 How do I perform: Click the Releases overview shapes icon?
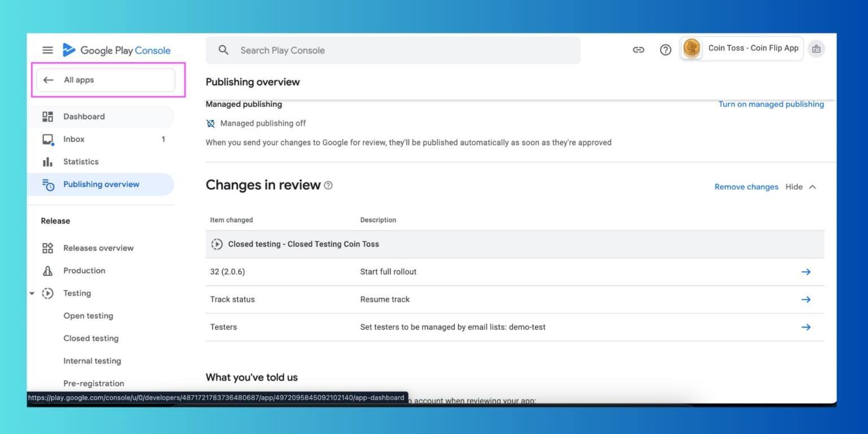[x=48, y=248]
